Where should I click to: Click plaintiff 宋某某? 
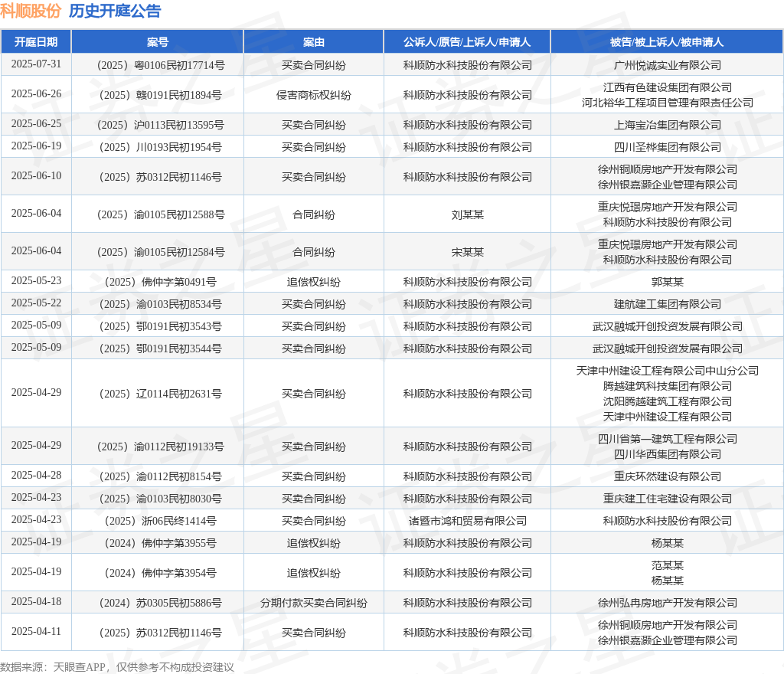[468, 252]
